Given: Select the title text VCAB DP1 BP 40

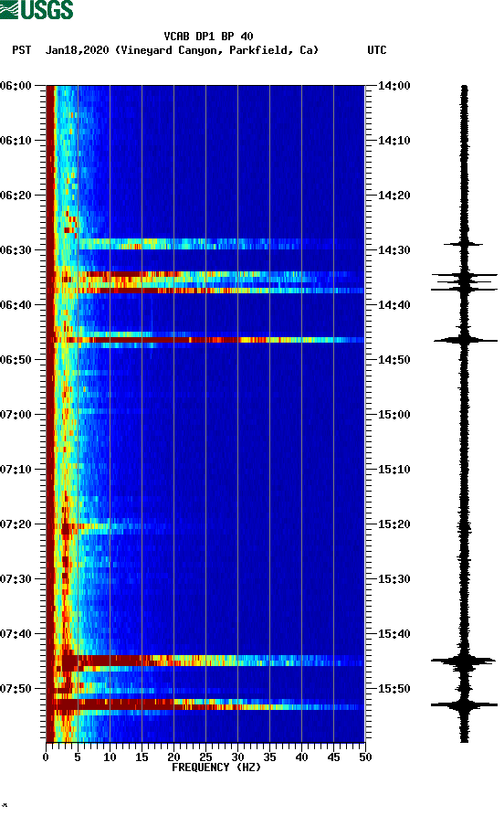Looking at the screenshot, I should (x=208, y=37).
